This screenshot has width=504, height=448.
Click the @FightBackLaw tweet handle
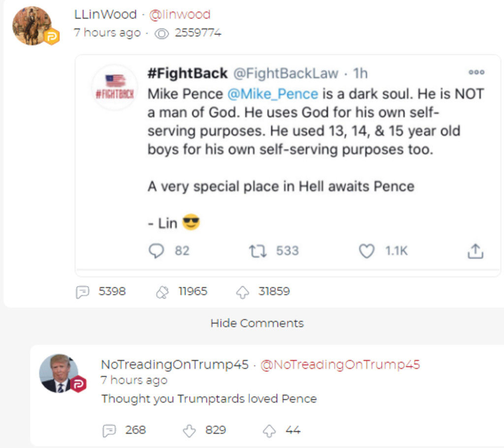coord(285,73)
